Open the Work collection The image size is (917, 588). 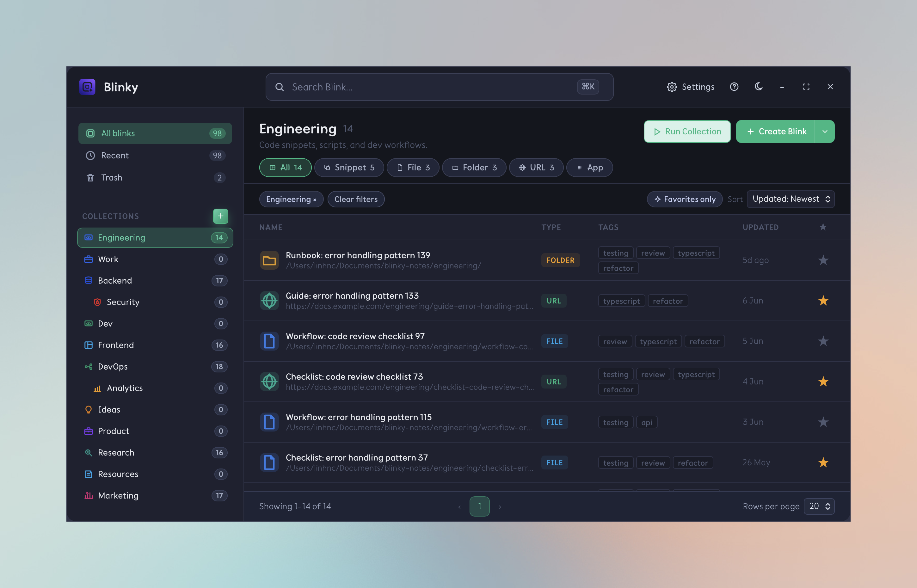coord(155,259)
